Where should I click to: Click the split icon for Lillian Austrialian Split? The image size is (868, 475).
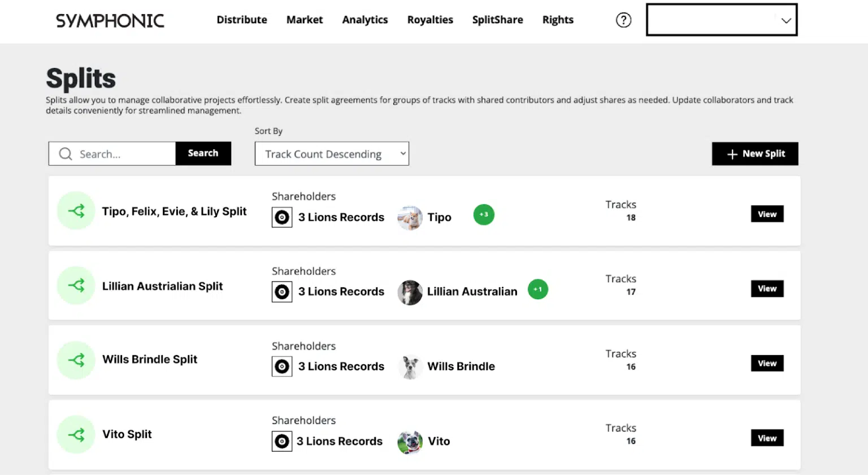pos(76,286)
